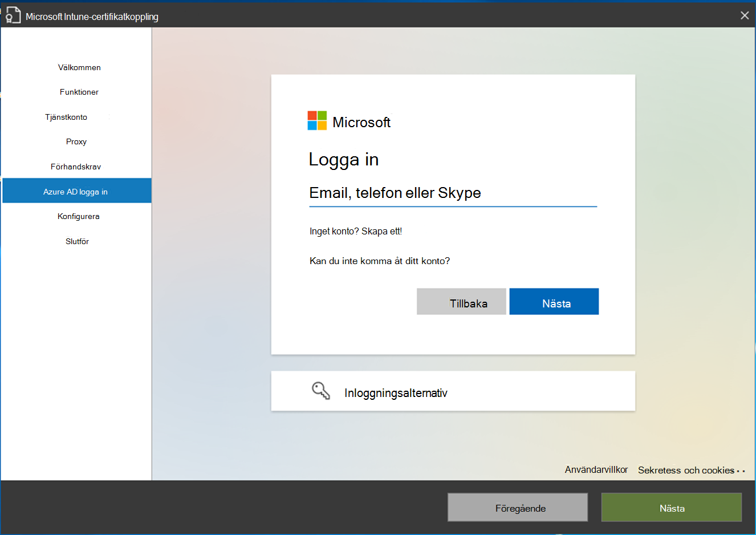Open the Tjänstkonto step

point(66,117)
